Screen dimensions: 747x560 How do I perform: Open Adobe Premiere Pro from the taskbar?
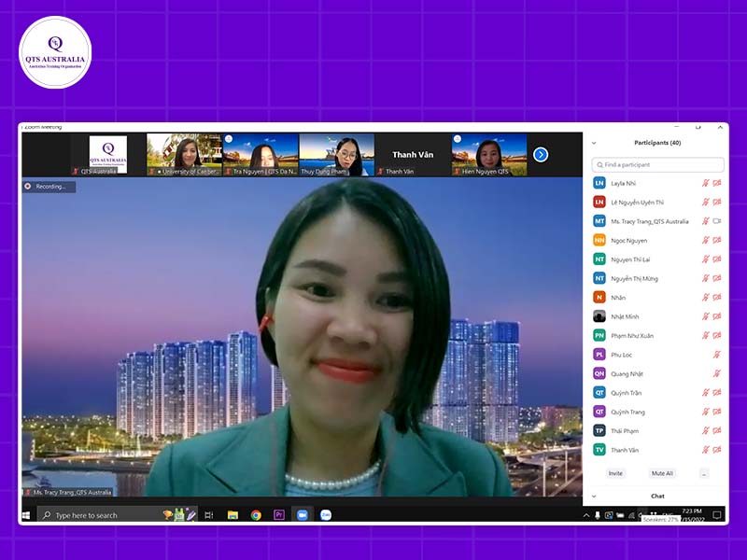point(278,515)
